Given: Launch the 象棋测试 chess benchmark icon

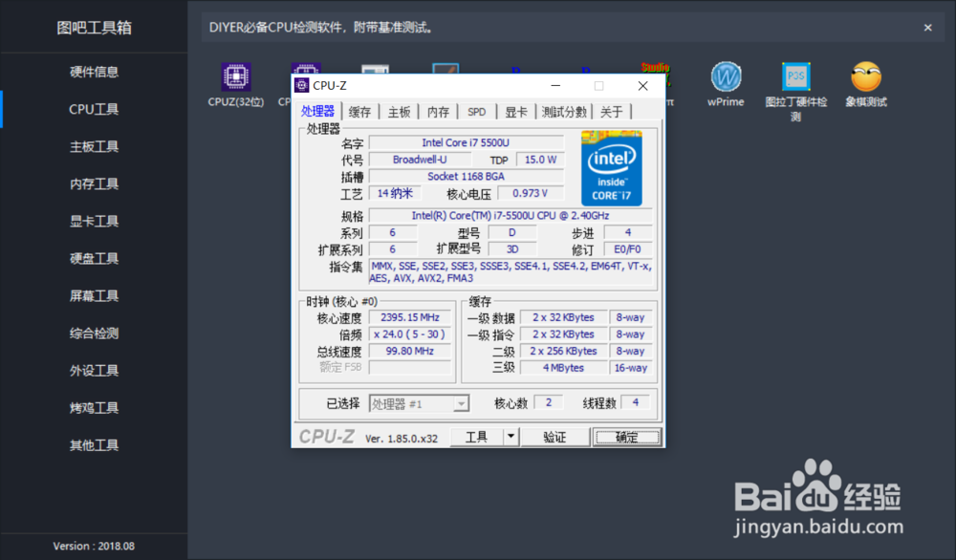Looking at the screenshot, I should tap(866, 76).
